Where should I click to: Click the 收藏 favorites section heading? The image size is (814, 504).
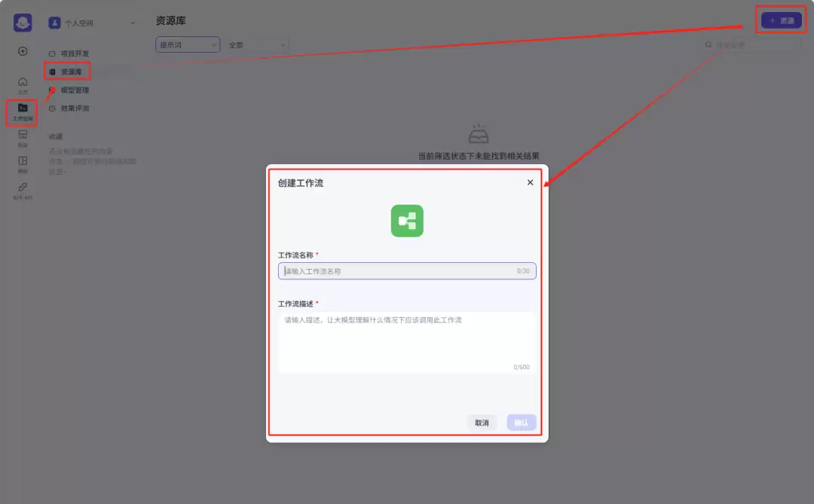(x=54, y=136)
